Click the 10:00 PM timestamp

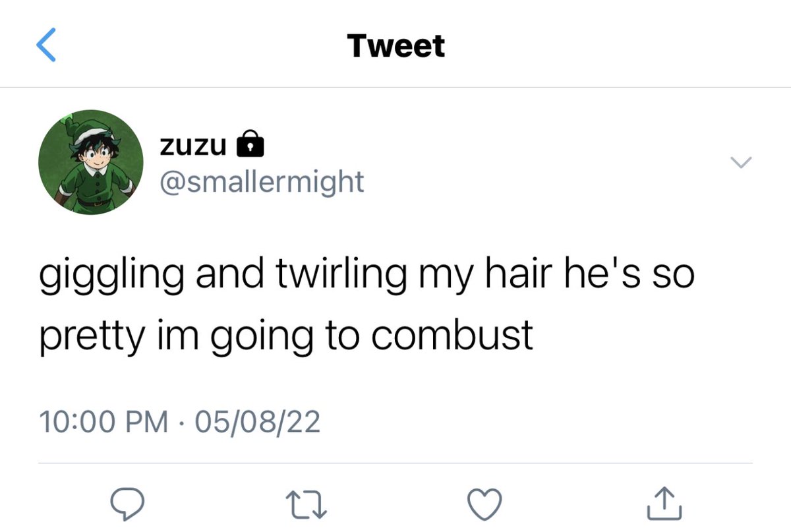103,422
